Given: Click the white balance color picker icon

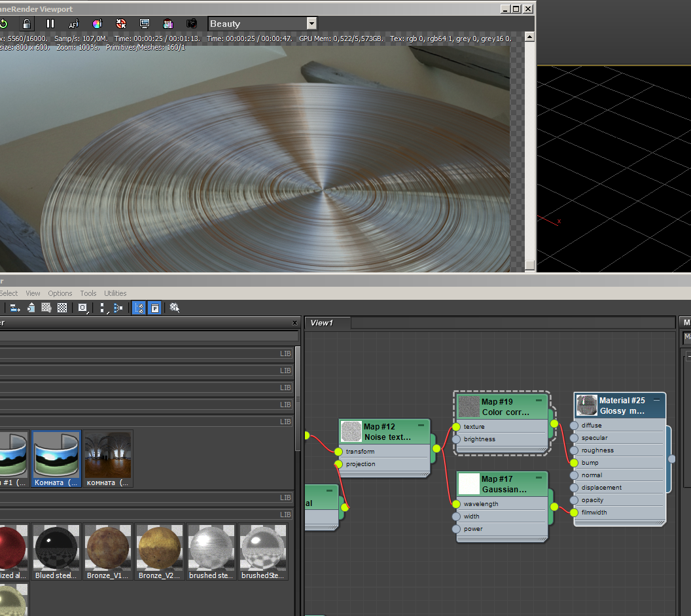Looking at the screenshot, I should coord(97,24).
